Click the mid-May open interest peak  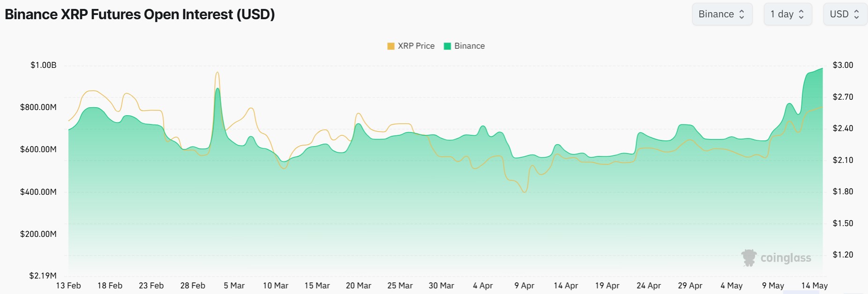822,69
